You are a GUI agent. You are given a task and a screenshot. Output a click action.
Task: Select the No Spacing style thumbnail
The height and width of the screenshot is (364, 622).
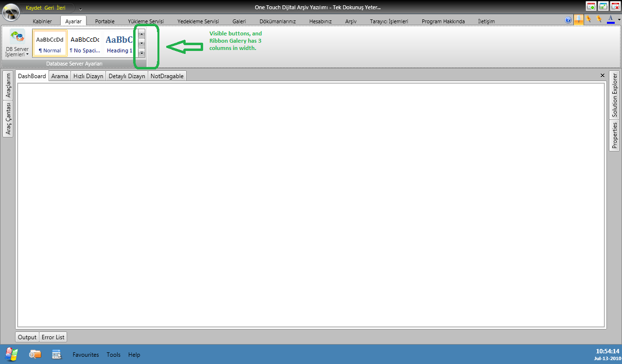click(85, 43)
